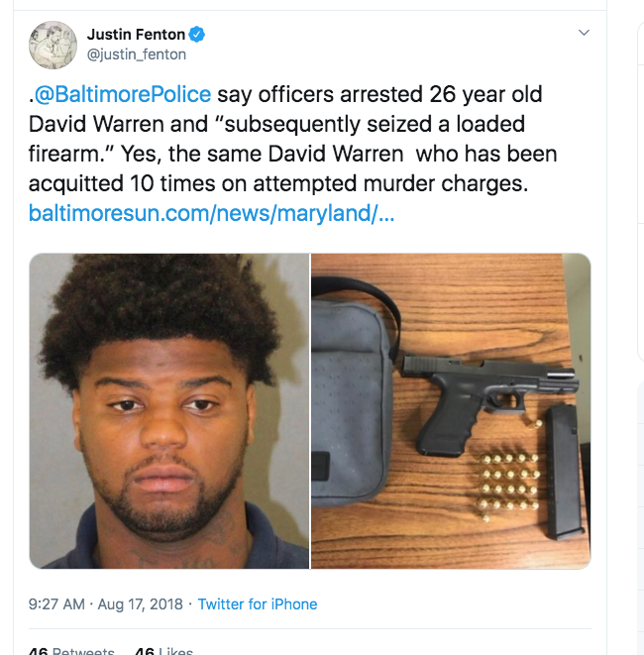Open the Justin Fenton display name
644x655 pixels.
[x=136, y=35]
